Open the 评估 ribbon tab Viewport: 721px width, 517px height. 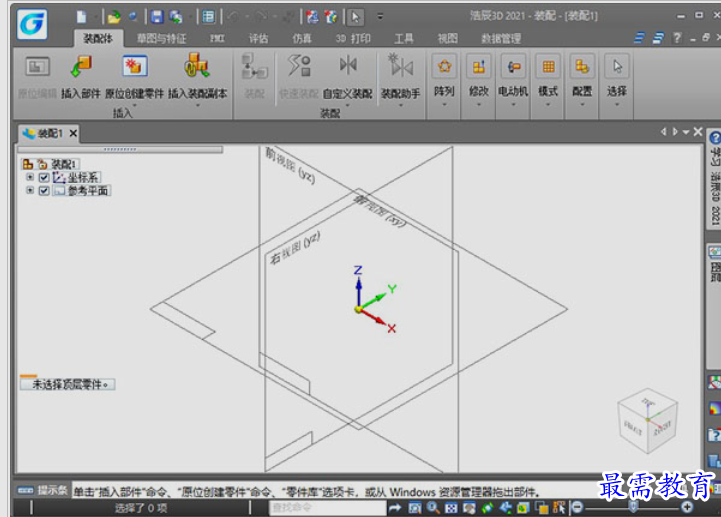[258, 39]
